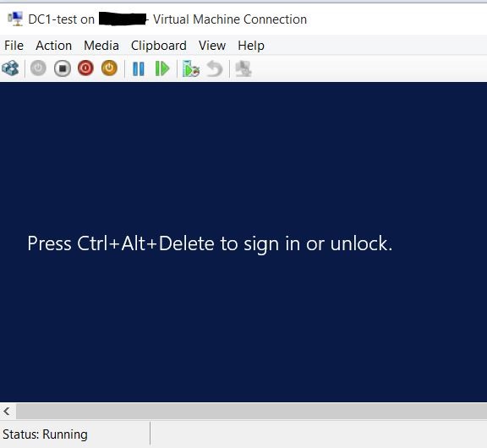The height and width of the screenshot is (448, 487).
Task: Open the View menu
Action: click(212, 46)
